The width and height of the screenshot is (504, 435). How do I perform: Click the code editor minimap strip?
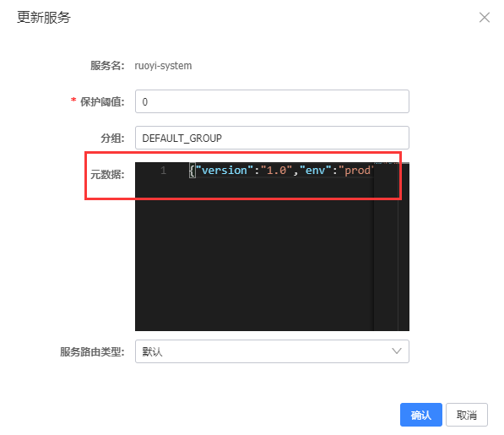(386, 247)
